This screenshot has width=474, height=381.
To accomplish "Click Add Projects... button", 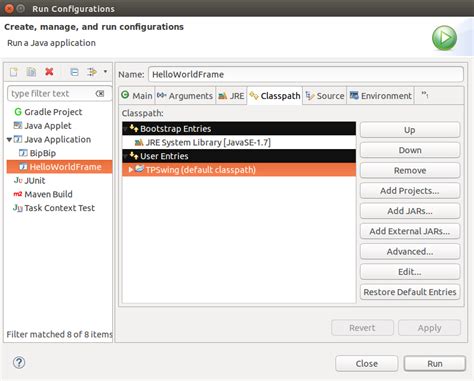I will [x=410, y=191].
